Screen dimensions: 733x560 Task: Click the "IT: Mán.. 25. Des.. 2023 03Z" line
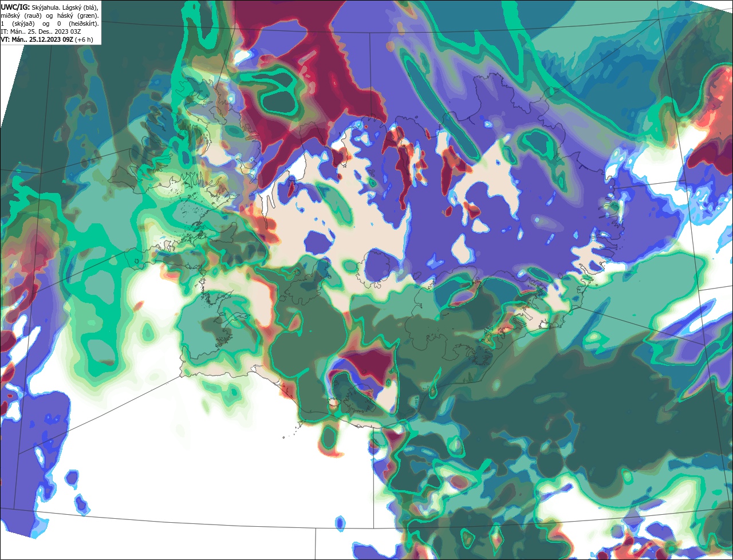(41, 31)
